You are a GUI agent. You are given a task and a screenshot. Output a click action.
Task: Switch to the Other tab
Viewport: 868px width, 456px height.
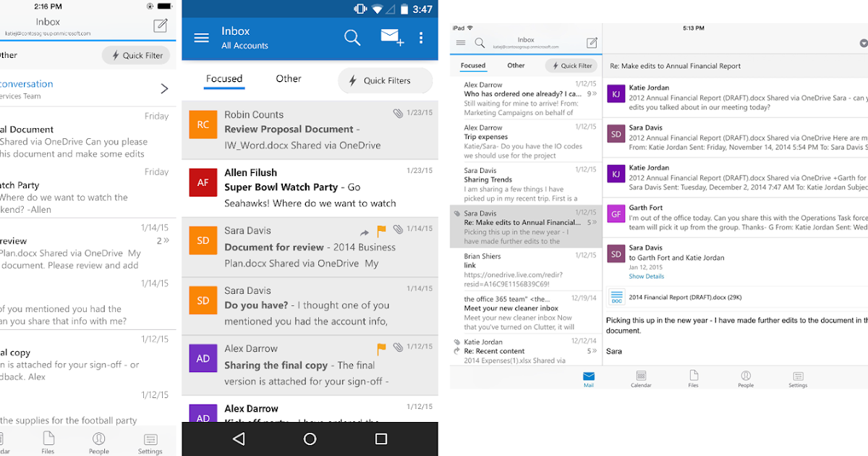[x=288, y=80]
